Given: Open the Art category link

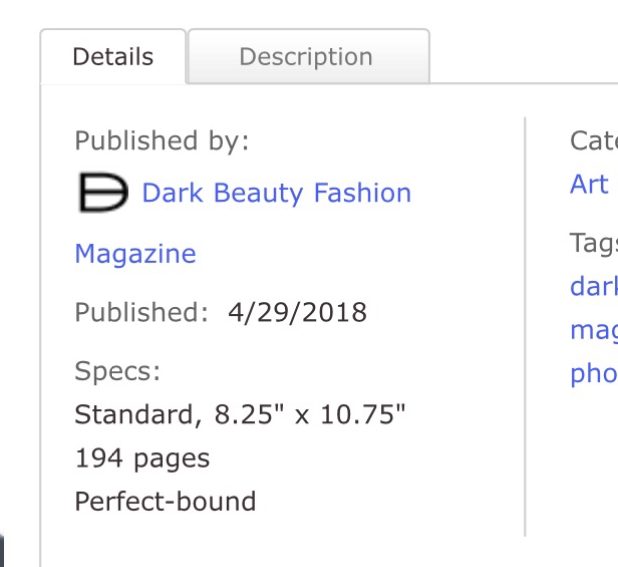Looking at the screenshot, I should click(x=589, y=185).
